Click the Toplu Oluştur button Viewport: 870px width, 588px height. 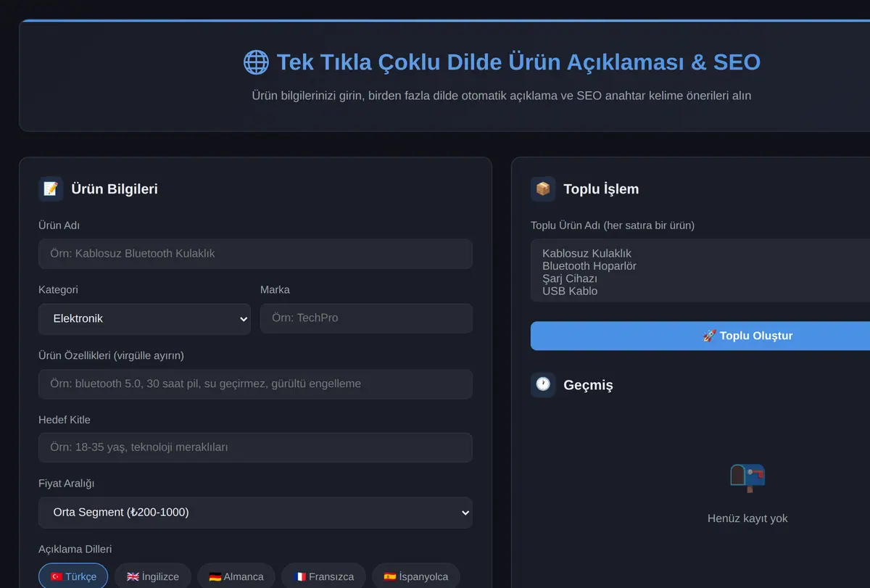700,336
